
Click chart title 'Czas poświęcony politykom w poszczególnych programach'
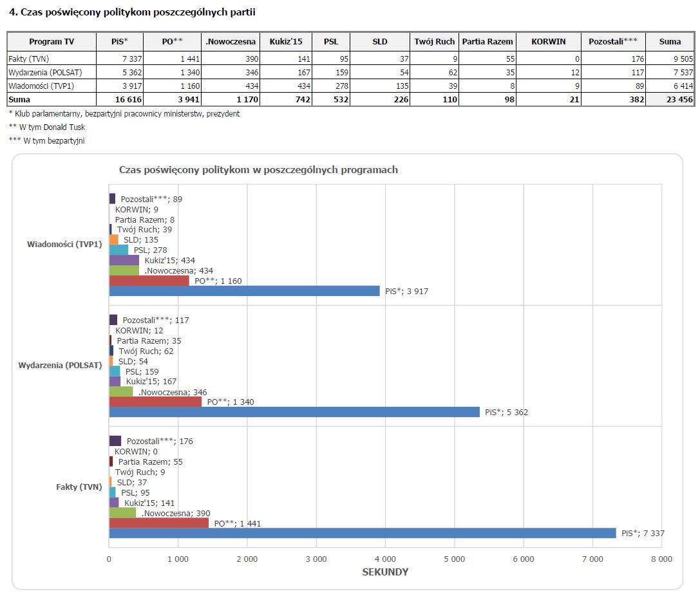click(x=258, y=169)
